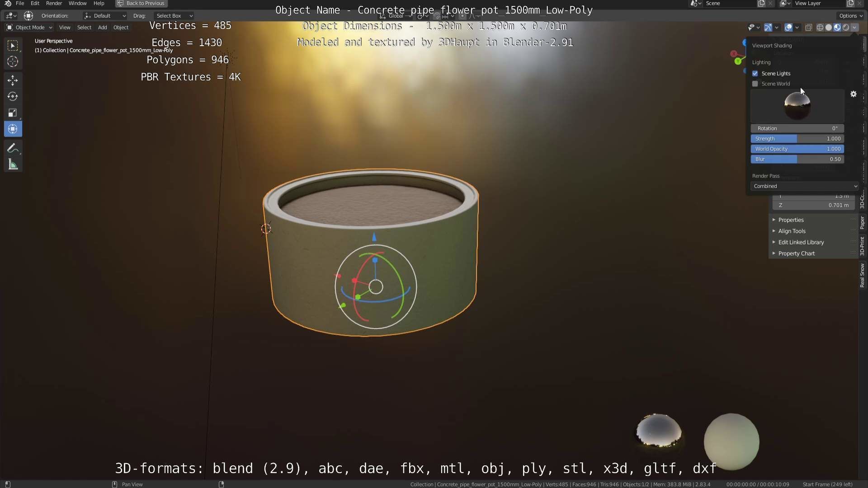This screenshot has height=488, width=868.
Task: Toggle X-Ray display icon
Action: point(808,28)
